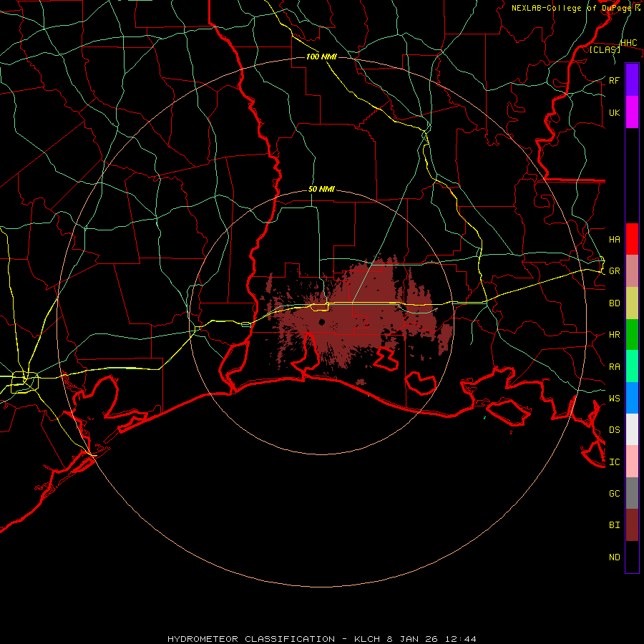Viewport: 644px width, 644px height.
Task: Click the DS white legend swatch
Action: coord(632,429)
